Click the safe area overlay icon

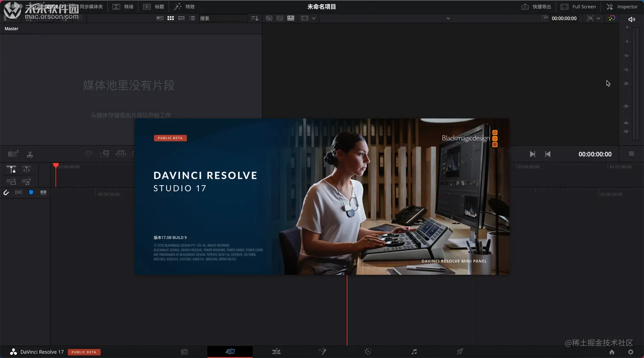pyautogui.click(x=305, y=18)
